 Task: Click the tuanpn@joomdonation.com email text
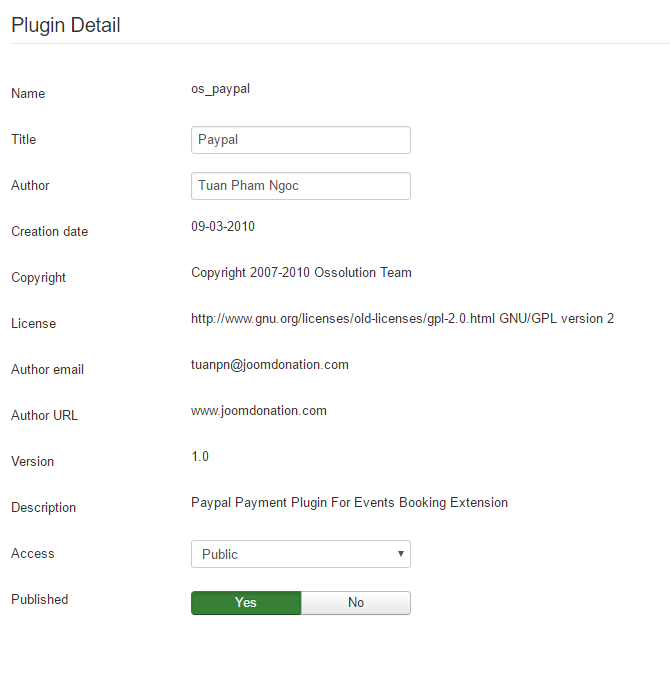(x=270, y=365)
